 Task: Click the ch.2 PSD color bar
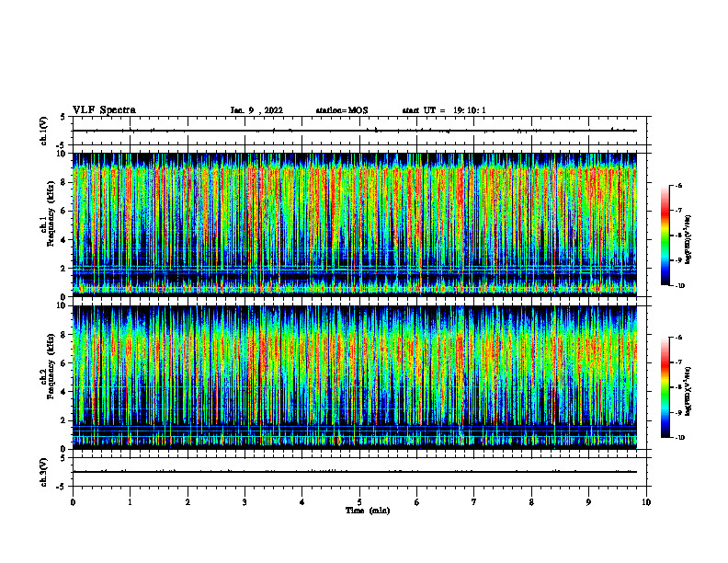(665, 387)
